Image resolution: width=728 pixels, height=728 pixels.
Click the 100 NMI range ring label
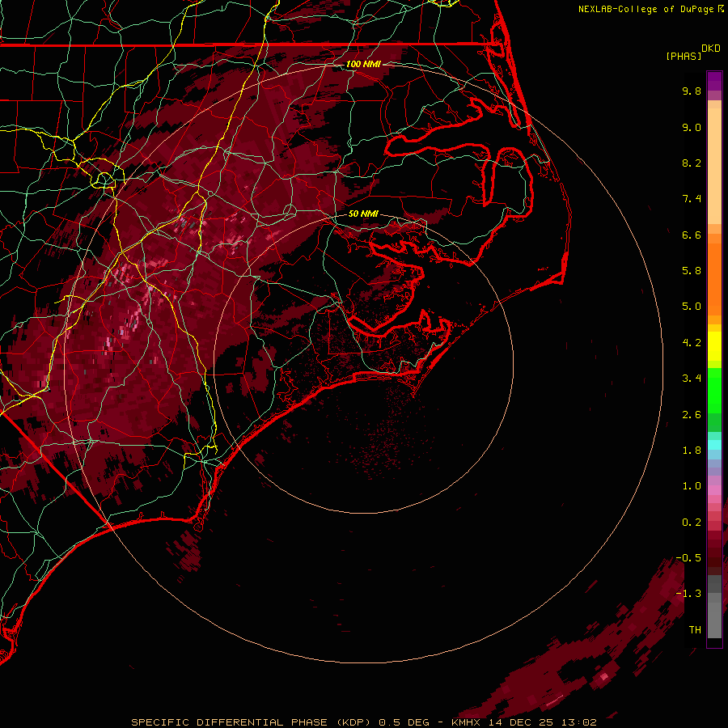point(363,64)
